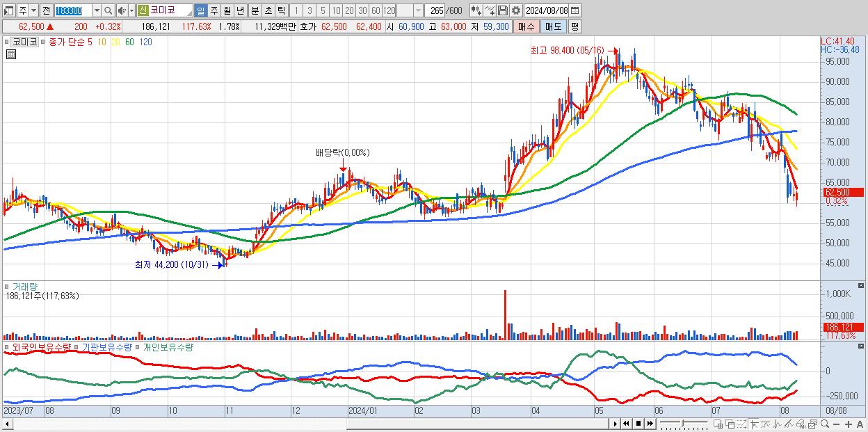Click the 매수 buy button
This screenshot has height=432, width=868.
[x=526, y=26]
